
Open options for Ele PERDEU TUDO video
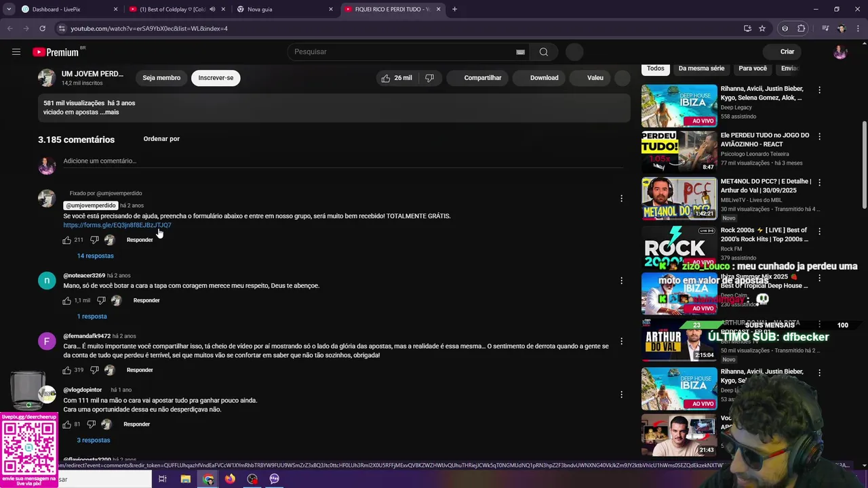(x=819, y=136)
